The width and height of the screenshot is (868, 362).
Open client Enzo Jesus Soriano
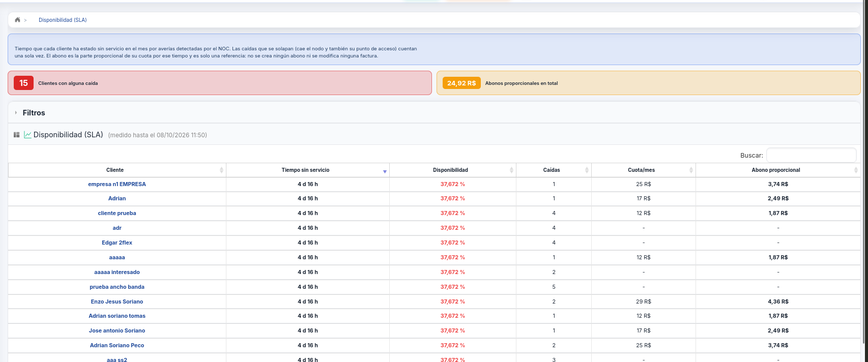pos(117,301)
